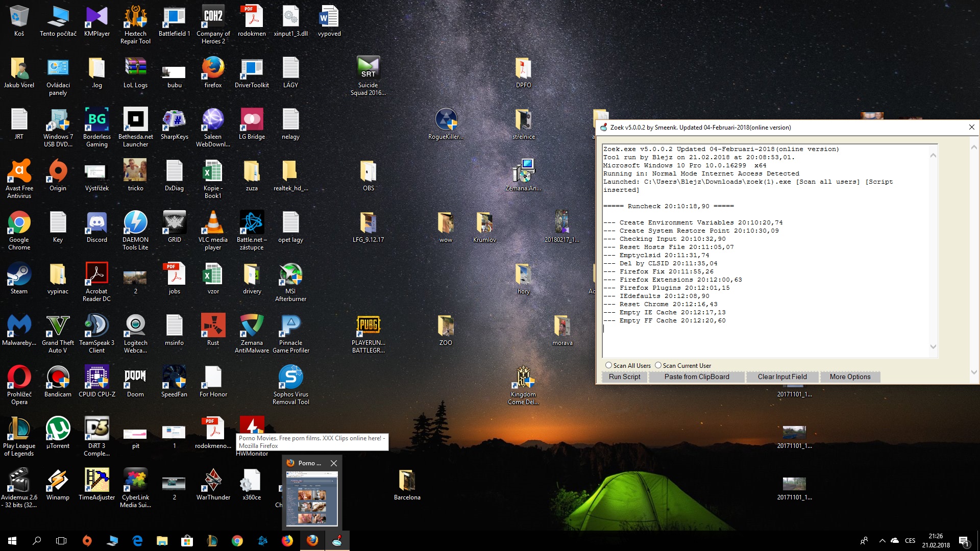Open More Options in Zoek
Image resolution: width=980 pixels, height=551 pixels.
coord(849,377)
